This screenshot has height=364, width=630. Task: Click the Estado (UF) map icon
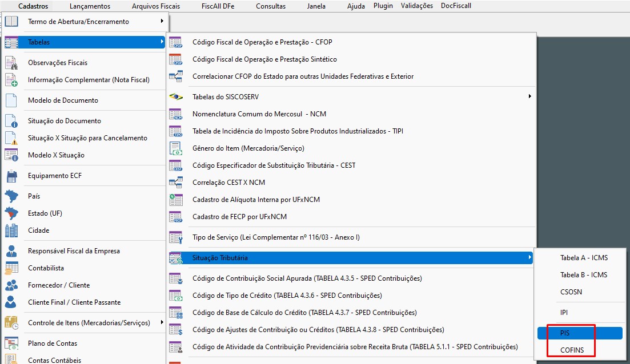[x=11, y=213]
